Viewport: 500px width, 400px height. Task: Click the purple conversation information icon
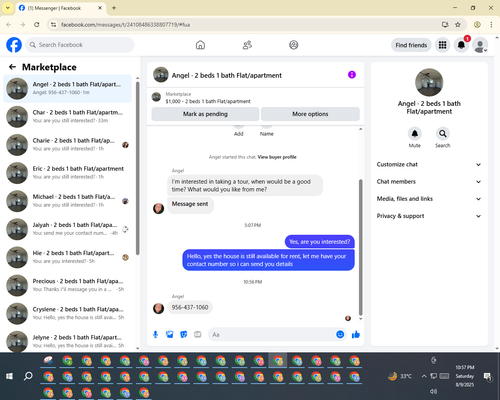(352, 75)
